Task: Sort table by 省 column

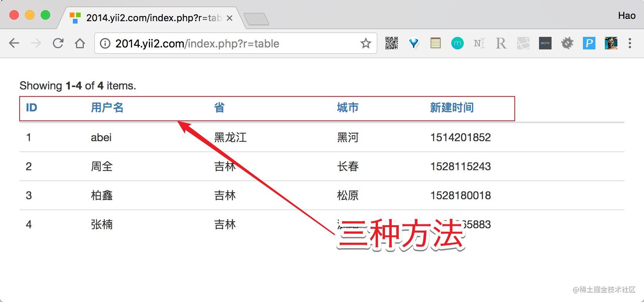Action: [219, 107]
